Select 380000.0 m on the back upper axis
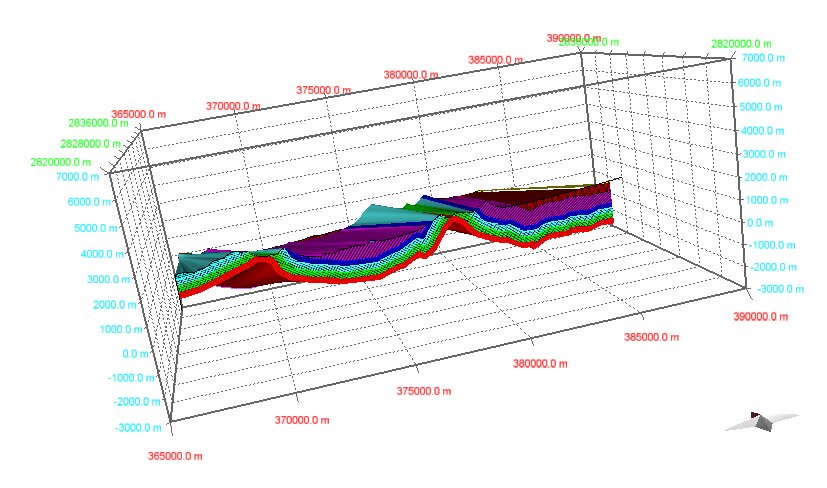The height and width of the screenshot is (488, 827). click(x=411, y=75)
